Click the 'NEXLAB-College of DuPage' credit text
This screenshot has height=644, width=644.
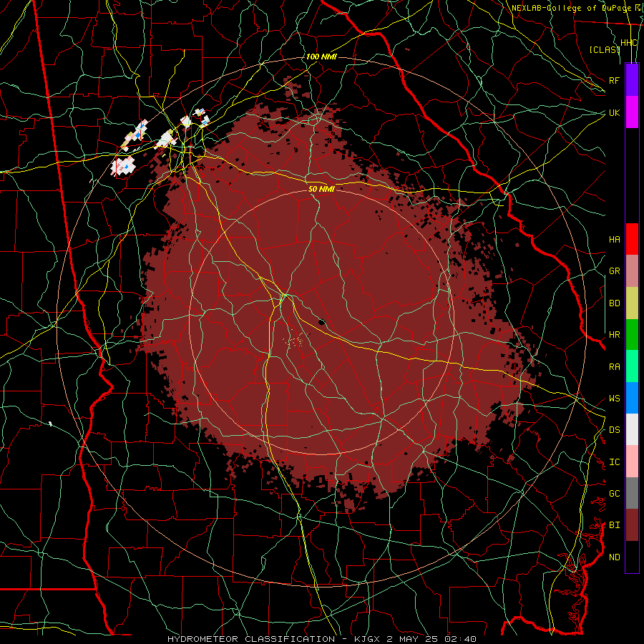click(x=571, y=8)
